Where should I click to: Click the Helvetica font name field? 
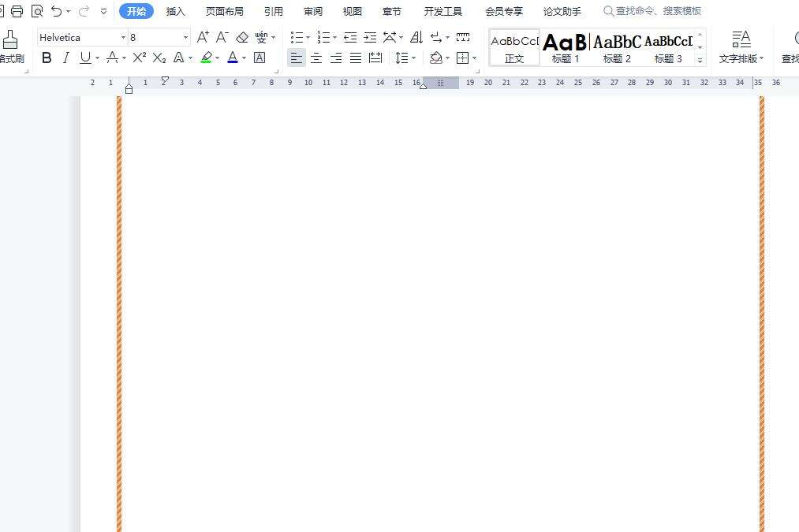78,37
